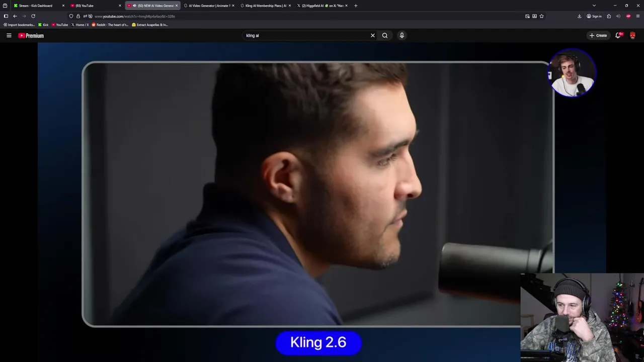Viewport: 644px width, 362px height.
Task: Click the browser back arrow
Action: tap(15, 16)
